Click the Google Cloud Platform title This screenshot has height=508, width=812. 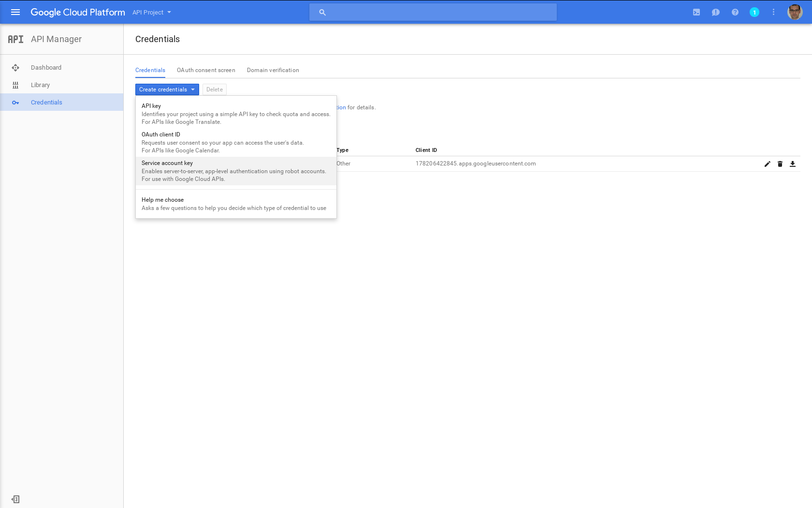tap(78, 12)
